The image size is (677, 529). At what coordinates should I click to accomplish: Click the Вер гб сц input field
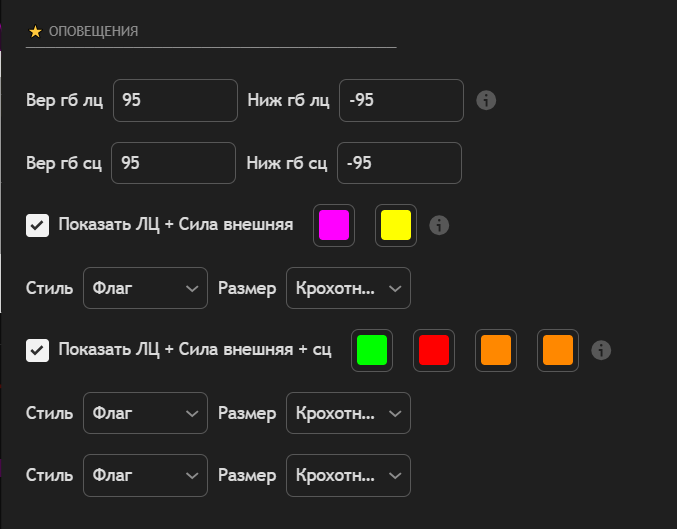pos(173,163)
